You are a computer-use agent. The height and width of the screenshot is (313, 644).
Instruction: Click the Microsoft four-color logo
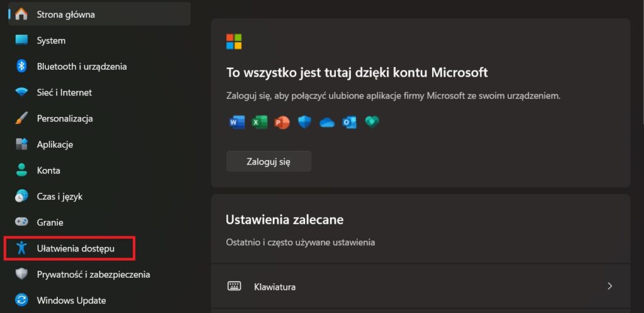234,42
